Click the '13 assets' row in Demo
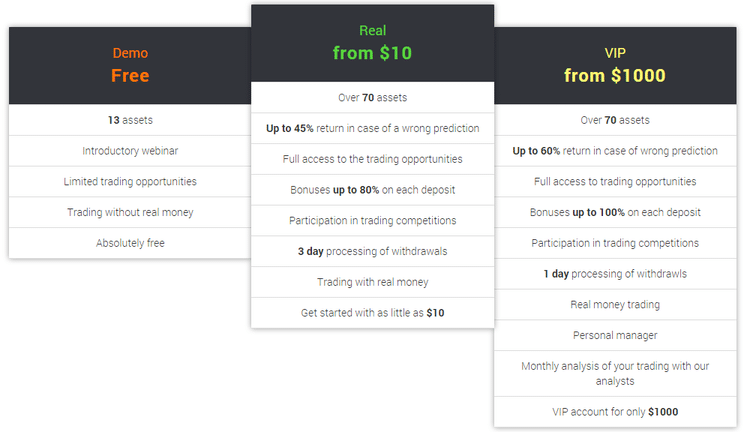 pyautogui.click(x=130, y=120)
